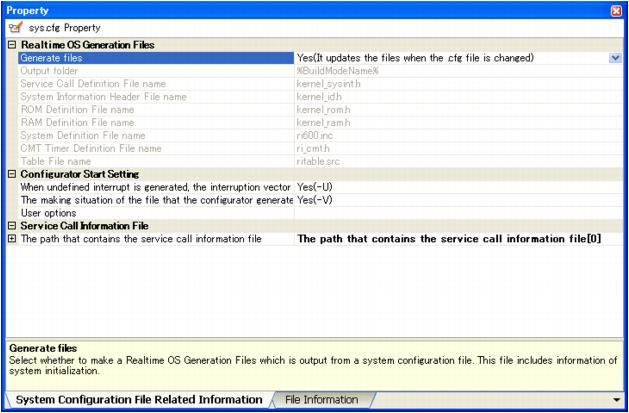Click the System Definition File name row

[150, 136]
